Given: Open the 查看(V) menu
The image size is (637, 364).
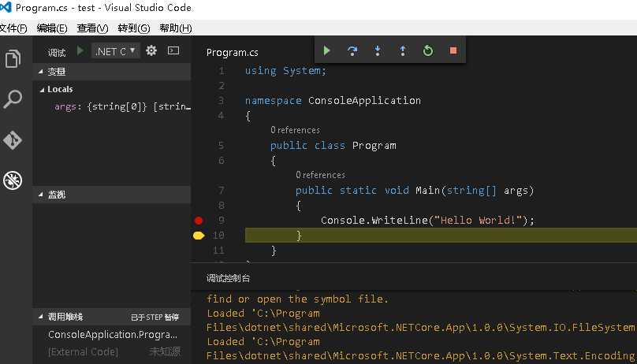Looking at the screenshot, I should [x=92, y=28].
